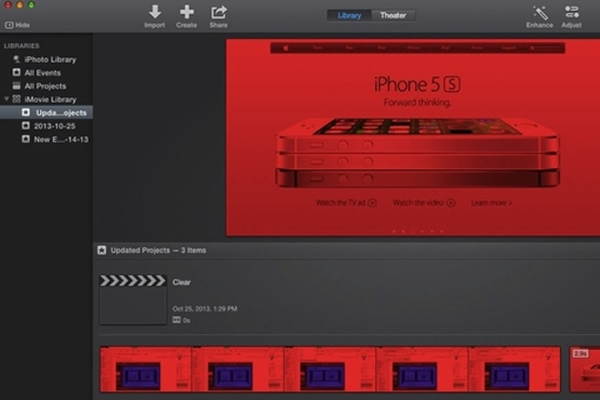Click the red close window button

(8, 5)
